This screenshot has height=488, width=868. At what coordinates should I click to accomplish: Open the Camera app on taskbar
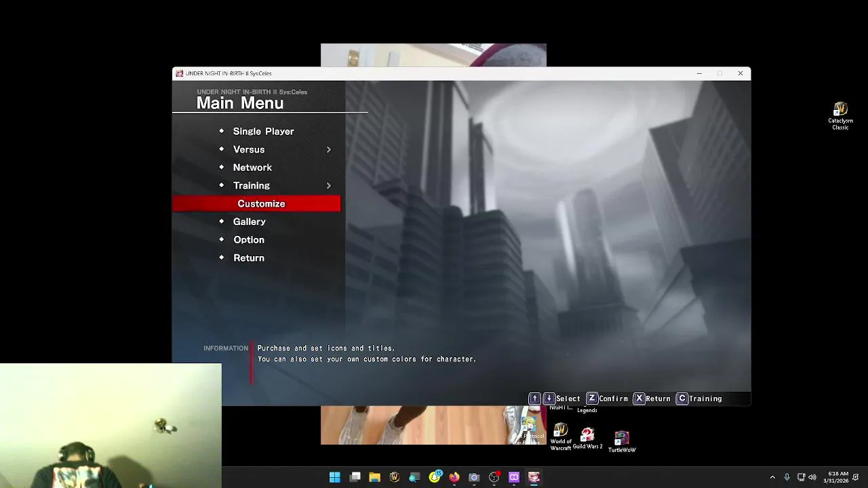(x=474, y=477)
